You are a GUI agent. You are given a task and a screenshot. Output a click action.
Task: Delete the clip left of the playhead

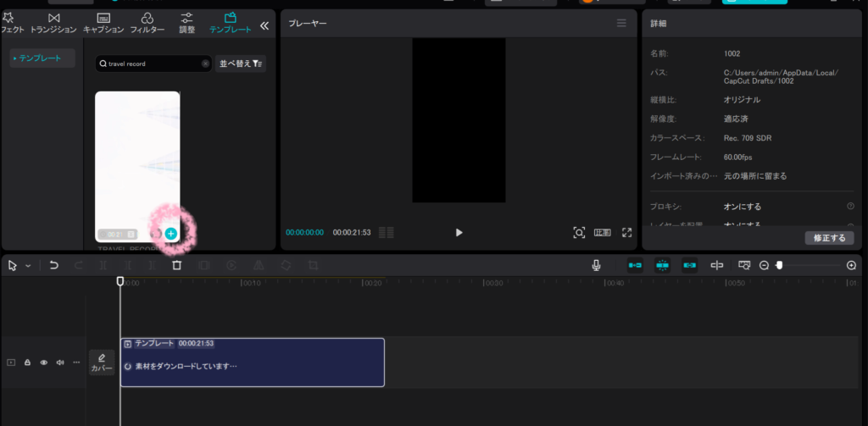(127, 266)
